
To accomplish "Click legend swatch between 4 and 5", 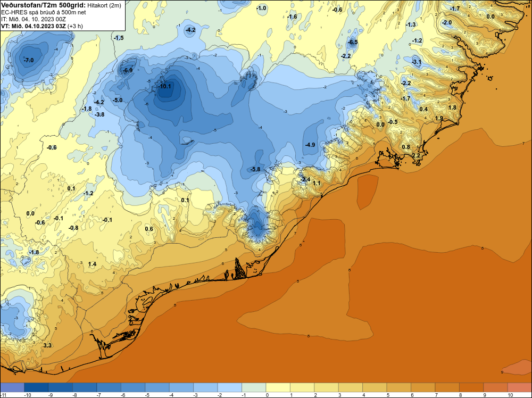I will coord(375,387).
